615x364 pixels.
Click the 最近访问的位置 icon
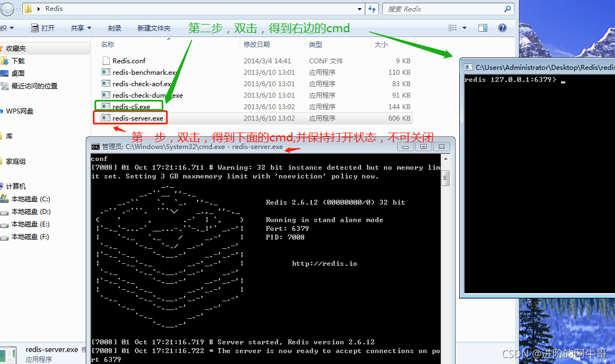(4, 86)
